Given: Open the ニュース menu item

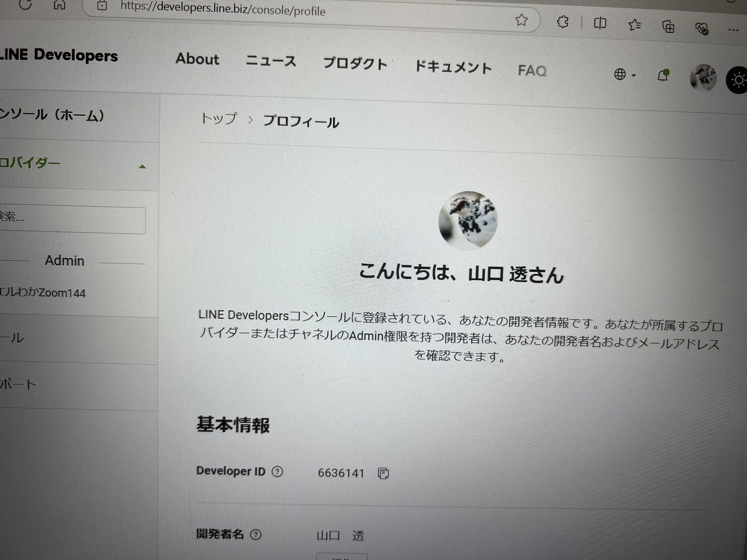Looking at the screenshot, I should click(x=271, y=61).
